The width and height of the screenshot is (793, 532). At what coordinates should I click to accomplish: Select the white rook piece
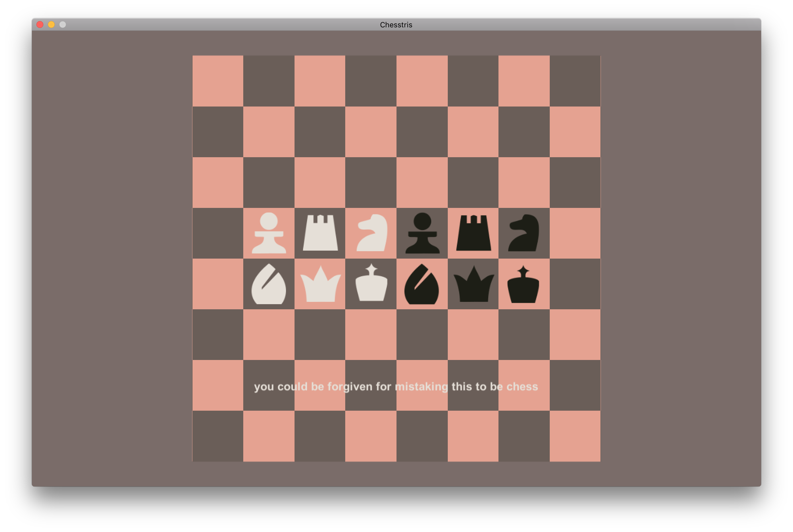pyautogui.click(x=320, y=233)
